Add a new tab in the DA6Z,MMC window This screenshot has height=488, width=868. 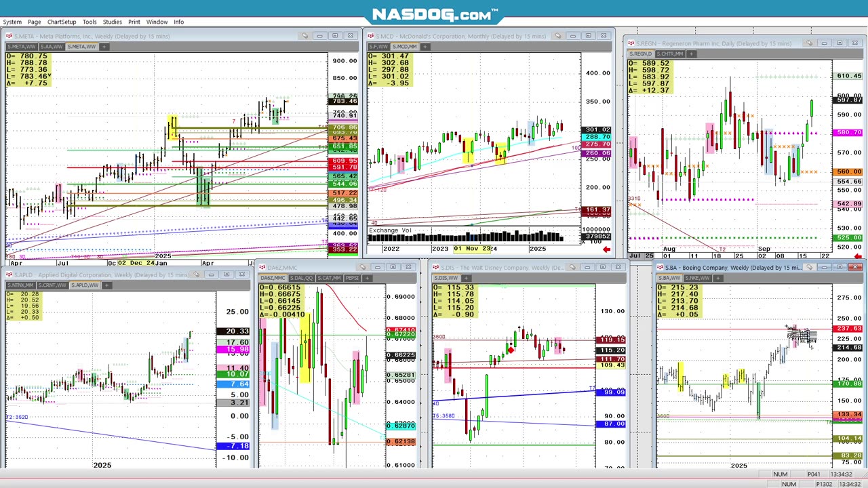[x=367, y=278]
